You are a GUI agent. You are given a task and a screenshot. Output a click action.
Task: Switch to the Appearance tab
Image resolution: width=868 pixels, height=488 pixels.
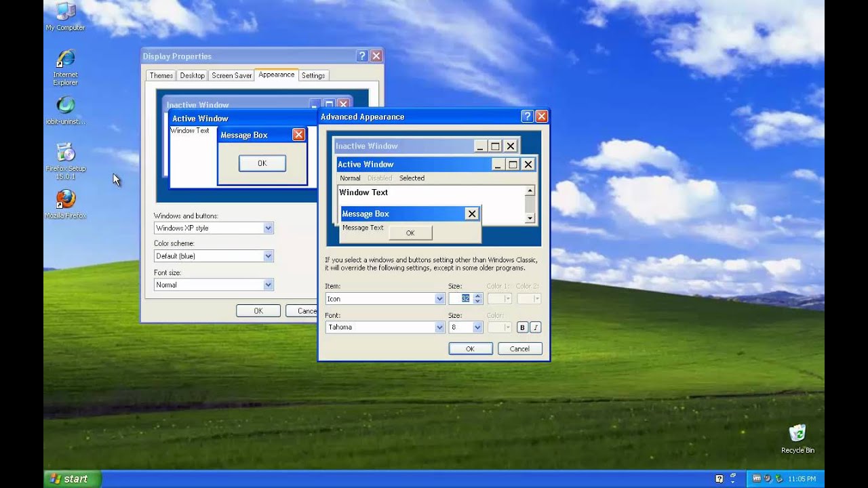pyautogui.click(x=277, y=75)
